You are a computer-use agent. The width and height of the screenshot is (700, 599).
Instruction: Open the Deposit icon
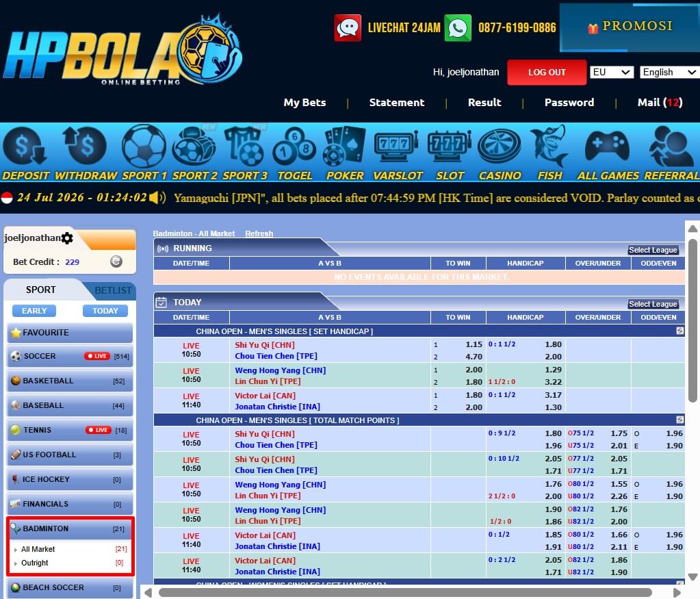tap(25, 146)
